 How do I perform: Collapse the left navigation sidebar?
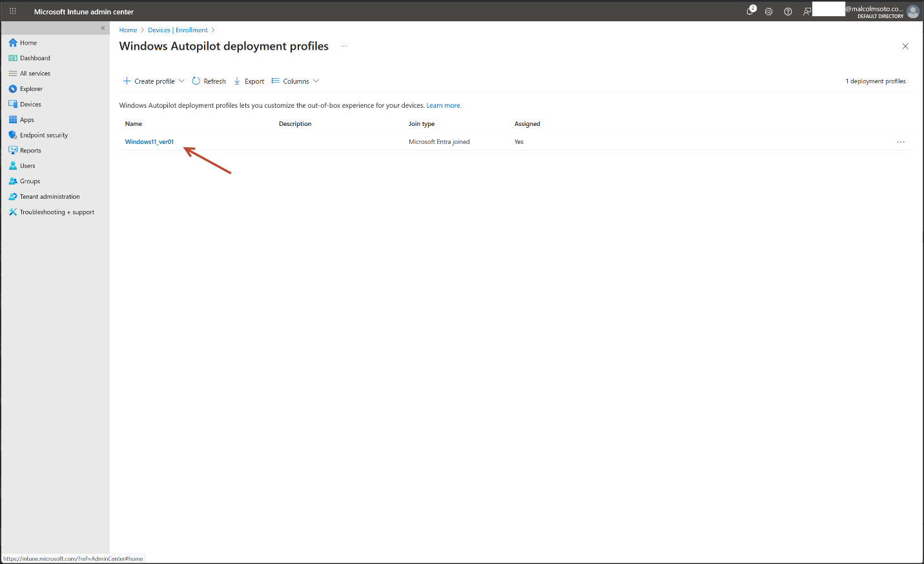click(x=103, y=28)
